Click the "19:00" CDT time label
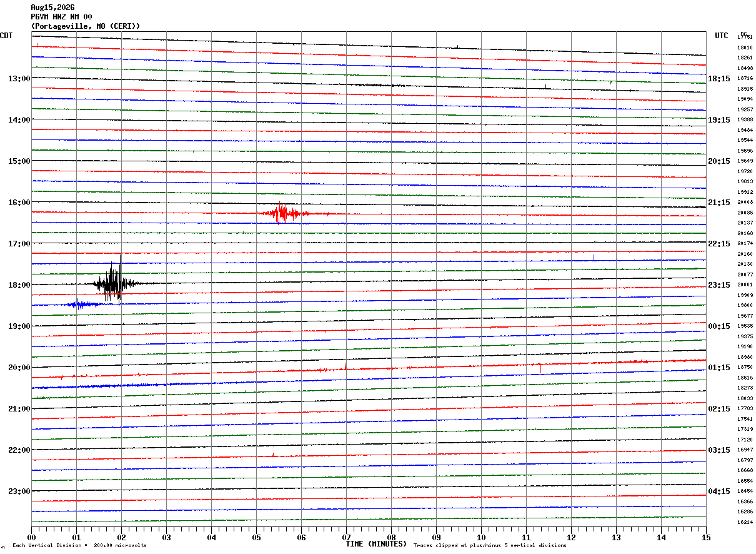 [x=19, y=326]
